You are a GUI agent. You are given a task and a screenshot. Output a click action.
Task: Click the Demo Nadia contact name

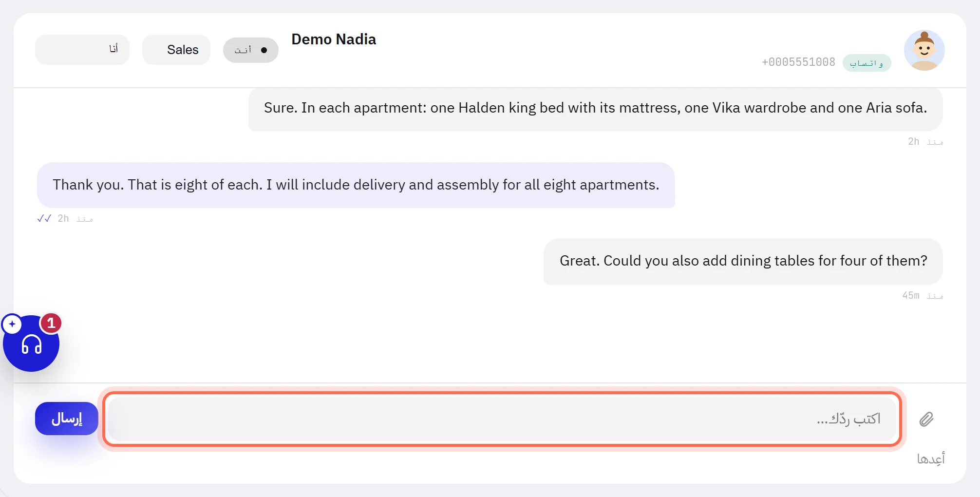point(334,39)
